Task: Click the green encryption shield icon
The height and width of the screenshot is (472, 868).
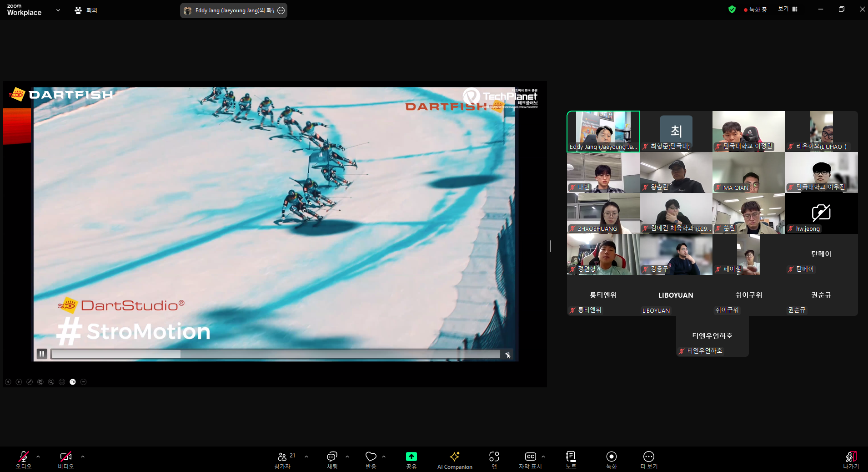Action: point(732,9)
